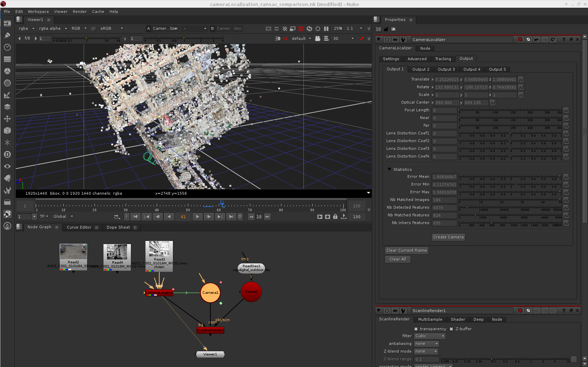Click the CameraLocalizer help question mark

[x=563, y=40]
